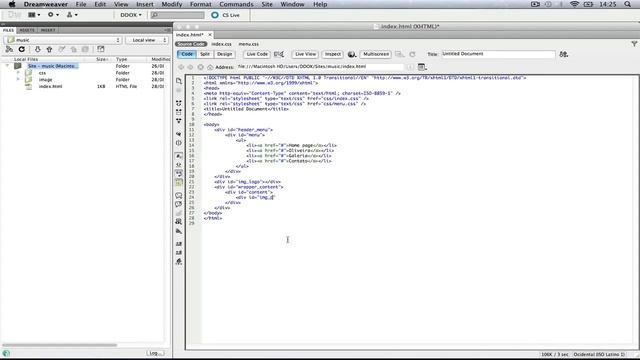Expand the css folder
The width and height of the screenshot is (640, 360).
click(x=18, y=73)
